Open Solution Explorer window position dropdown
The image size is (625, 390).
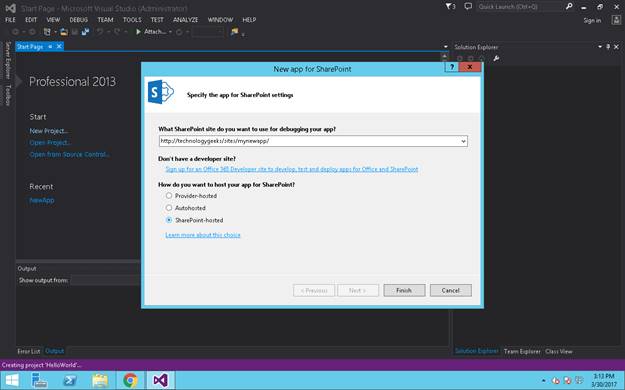point(600,47)
